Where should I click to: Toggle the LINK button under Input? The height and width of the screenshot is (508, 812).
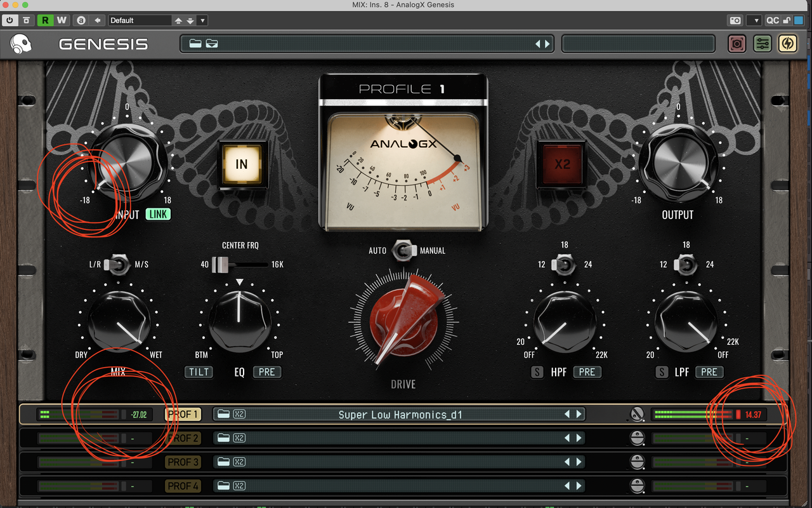(158, 214)
